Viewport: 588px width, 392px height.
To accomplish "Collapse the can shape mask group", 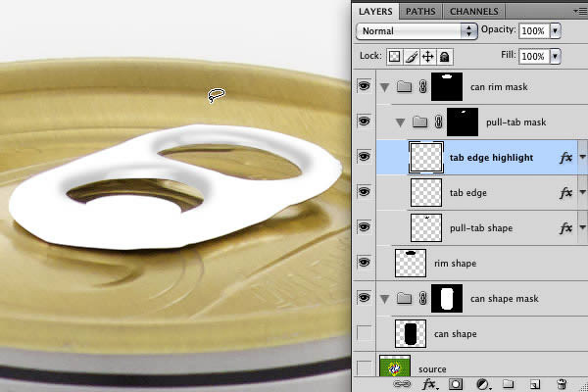I will pyautogui.click(x=384, y=299).
